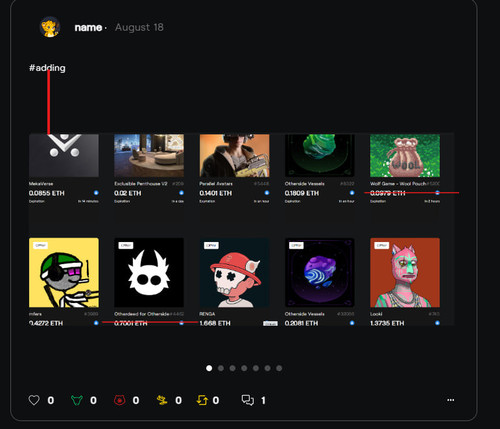
Task: Go to the fourth carousel dot
Action: click(x=244, y=368)
